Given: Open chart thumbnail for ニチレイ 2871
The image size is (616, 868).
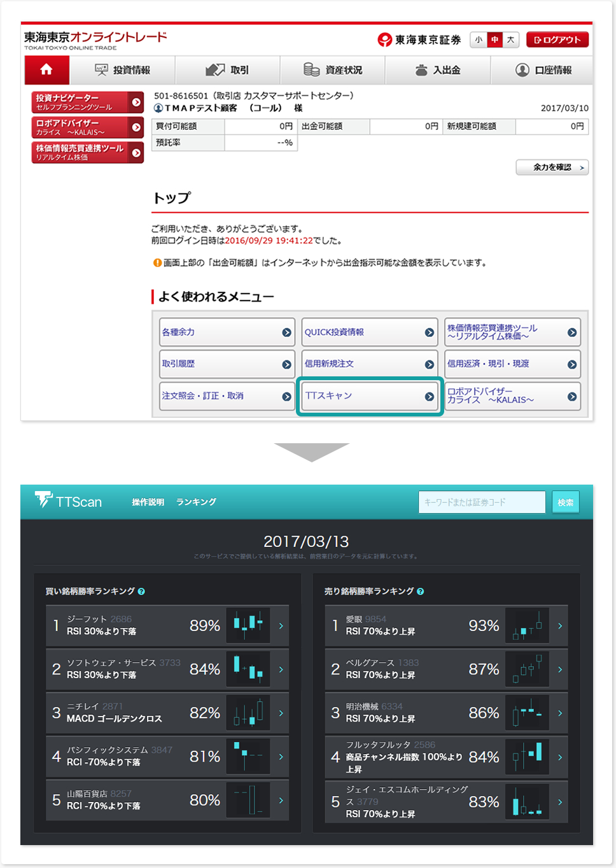Looking at the screenshot, I should click(248, 713).
